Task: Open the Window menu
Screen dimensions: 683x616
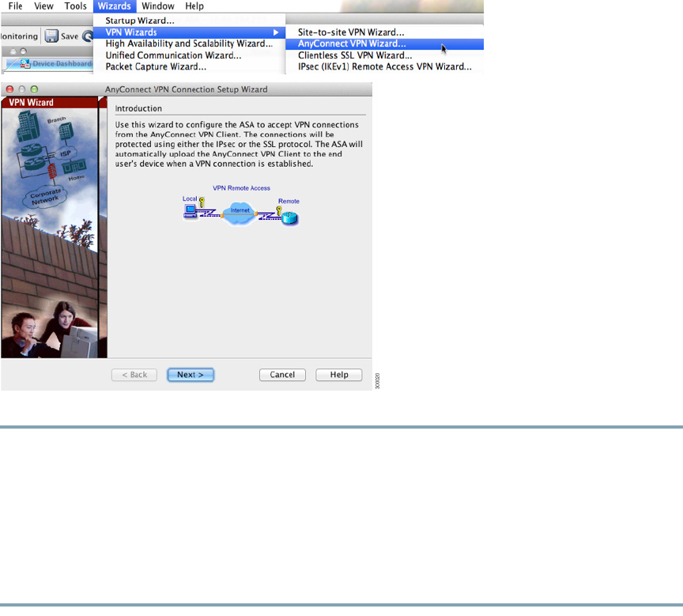Action: [157, 6]
